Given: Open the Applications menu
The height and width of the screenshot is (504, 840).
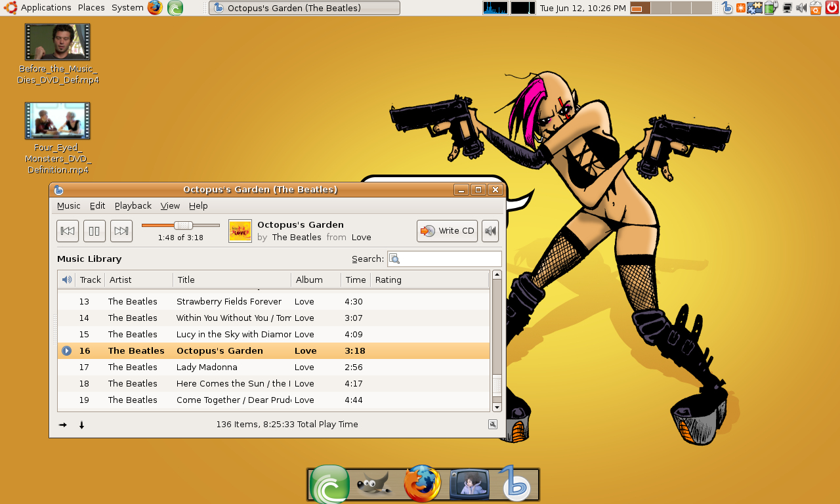Looking at the screenshot, I should pyautogui.click(x=37, y=8).
